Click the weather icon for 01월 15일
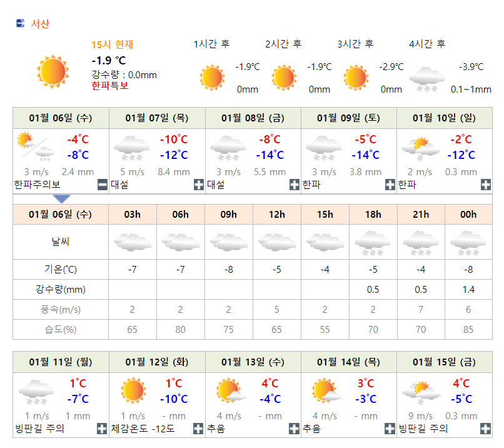This screenshot has width=504, height=448. [421, 393]
